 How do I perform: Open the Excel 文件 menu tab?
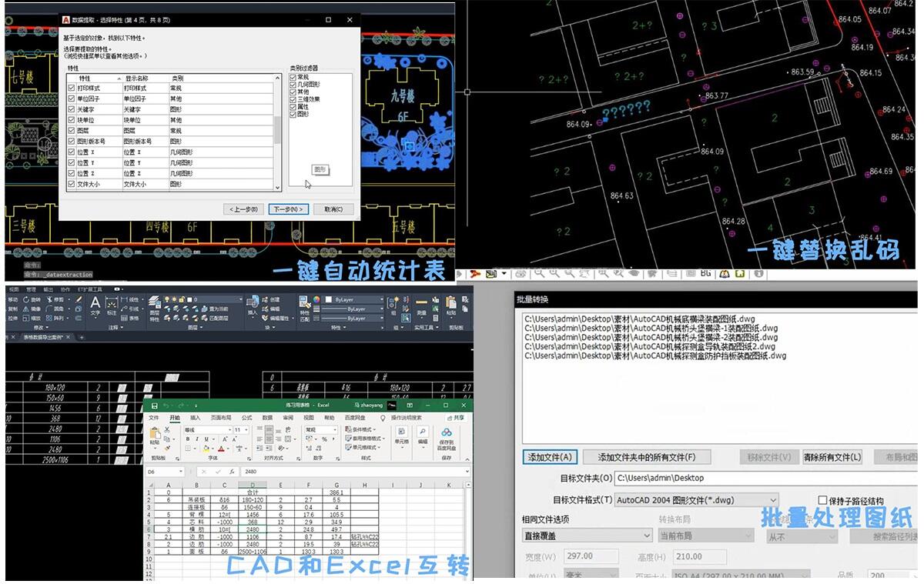tap(153, 418)
